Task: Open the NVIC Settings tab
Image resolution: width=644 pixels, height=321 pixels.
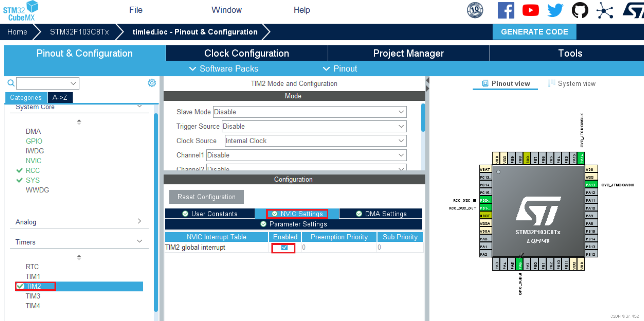Action: 297,214
